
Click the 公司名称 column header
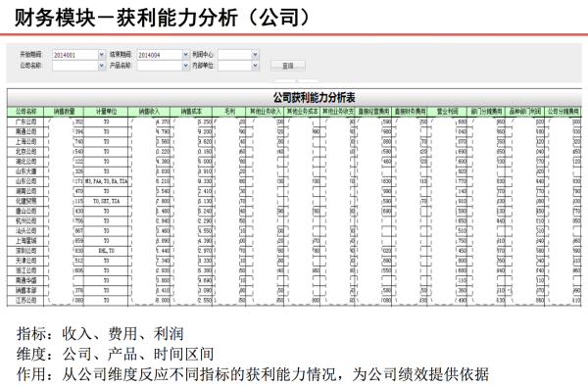click(x=25, y=112)
